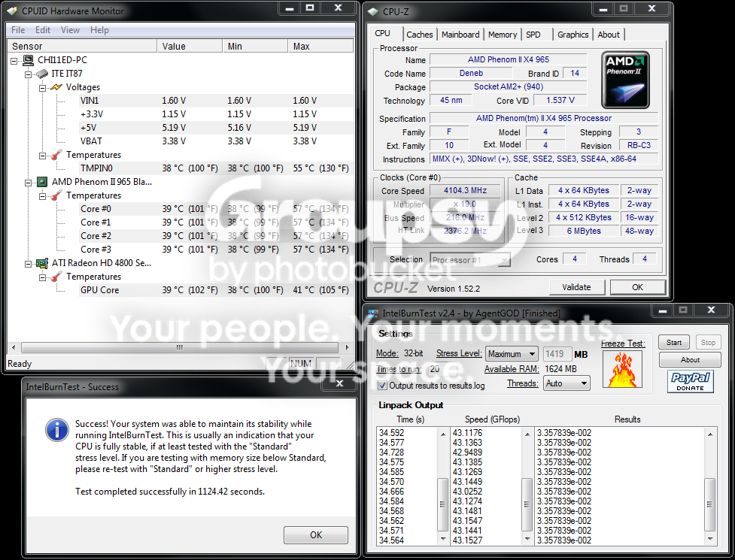Close the IntelBurnTest Success dialog

tap(339, 383)
